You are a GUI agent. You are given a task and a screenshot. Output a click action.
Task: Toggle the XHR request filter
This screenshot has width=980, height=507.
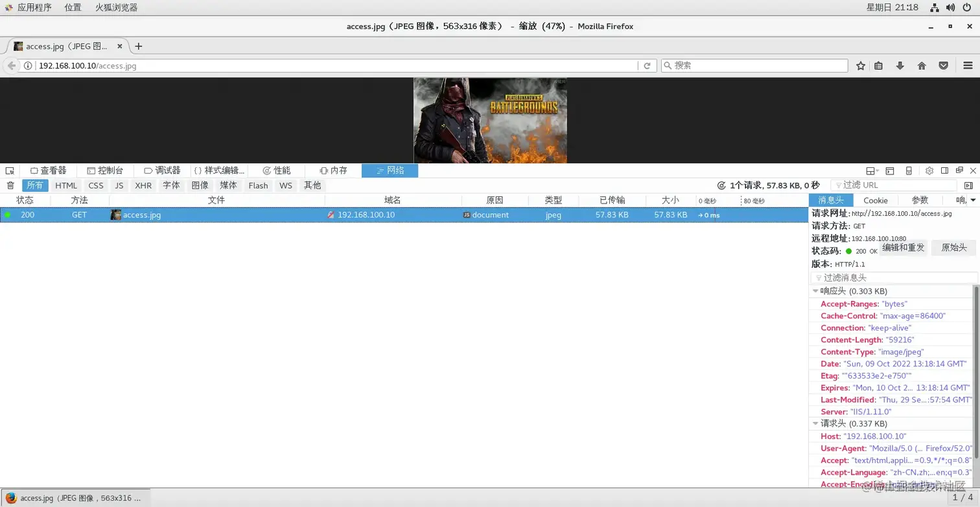click(143, 185)
